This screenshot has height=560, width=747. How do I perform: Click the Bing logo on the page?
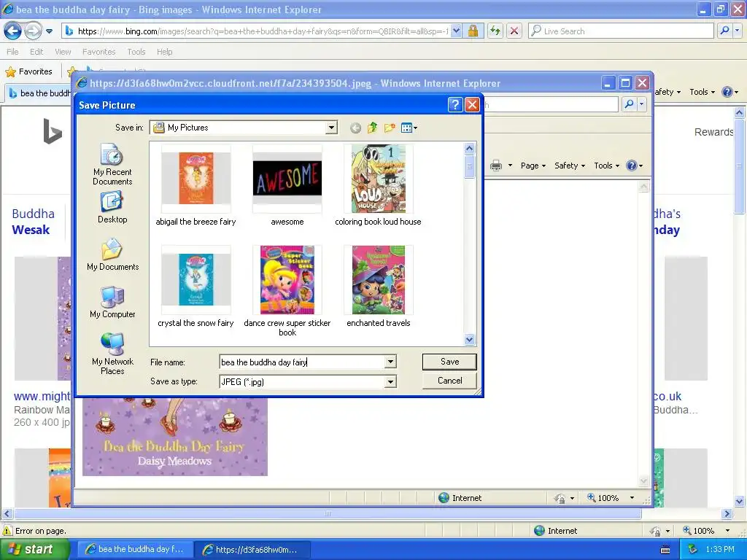point(53,131)
